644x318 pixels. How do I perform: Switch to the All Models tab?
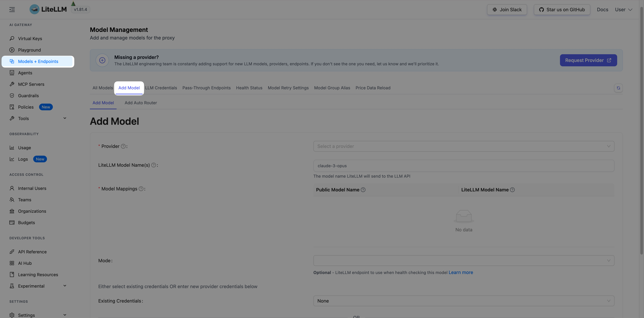coord(102,88)
